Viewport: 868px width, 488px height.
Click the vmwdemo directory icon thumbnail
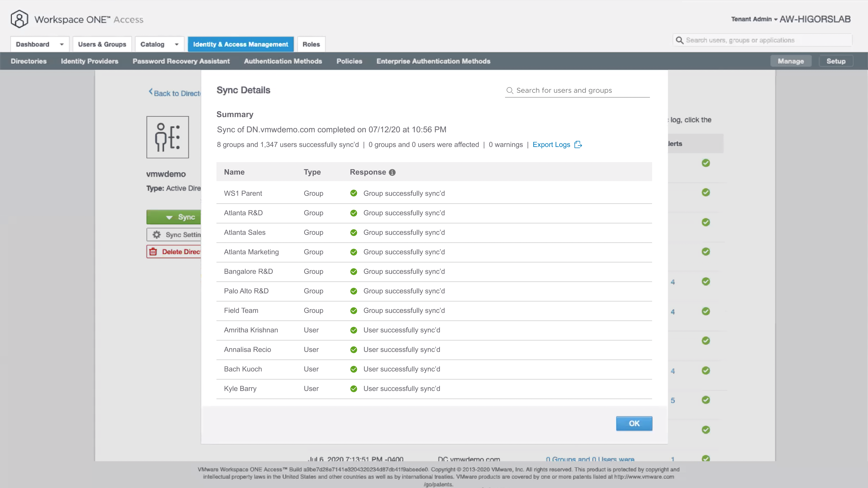coord(167,137)
